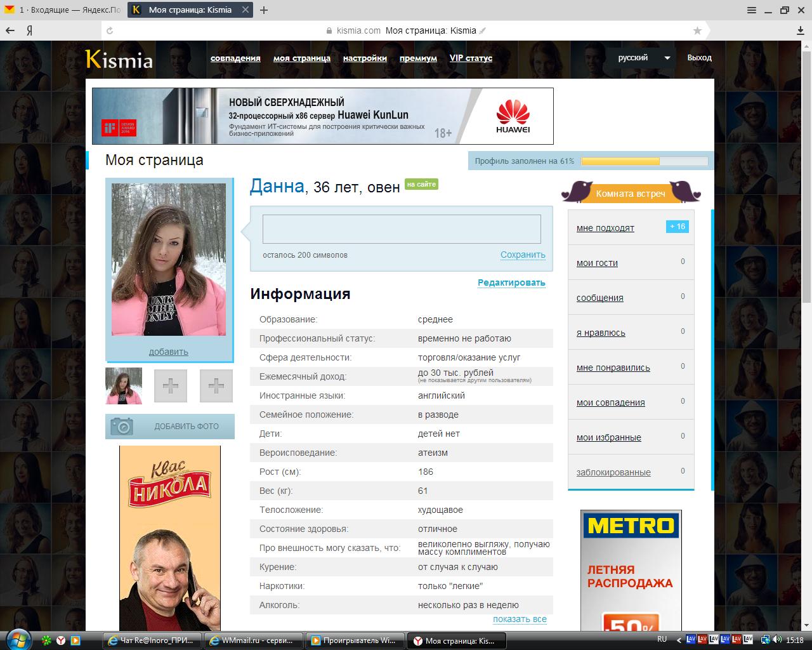Image resolution: width=812 pixels, height=650 pixels.
Task: Open the VIP статус navigation item
Action: [471, 58]
